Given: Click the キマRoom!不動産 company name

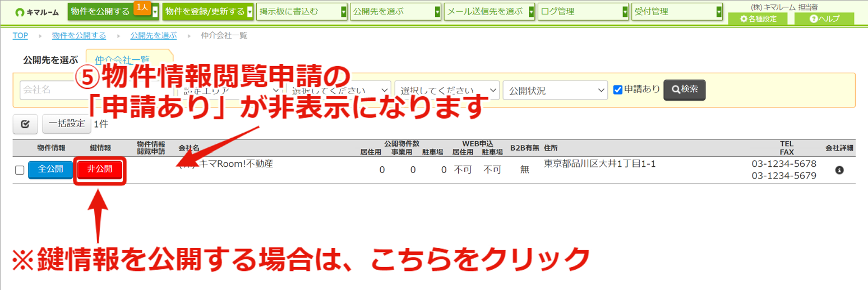Looking at the screenshot, I should tap(225, 164).
